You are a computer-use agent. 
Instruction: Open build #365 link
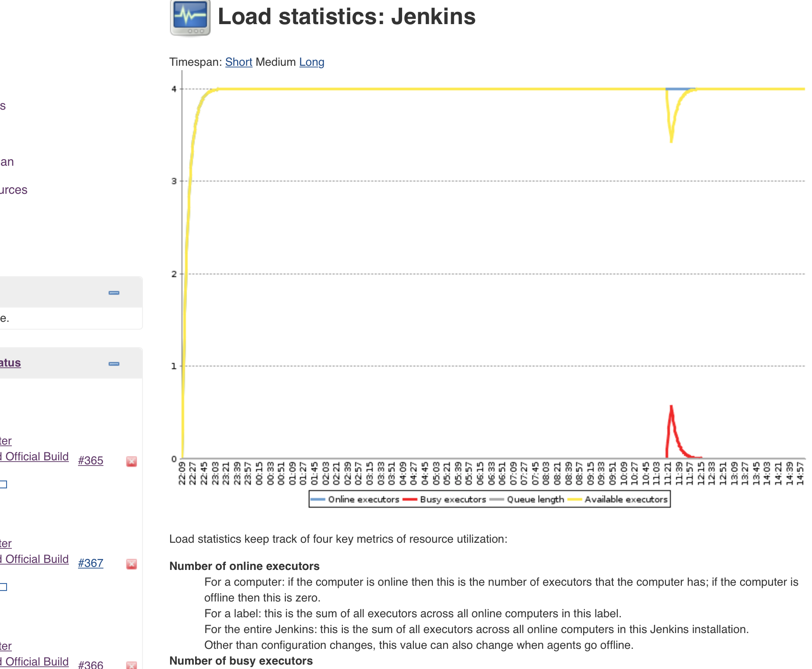coord(90,461)
